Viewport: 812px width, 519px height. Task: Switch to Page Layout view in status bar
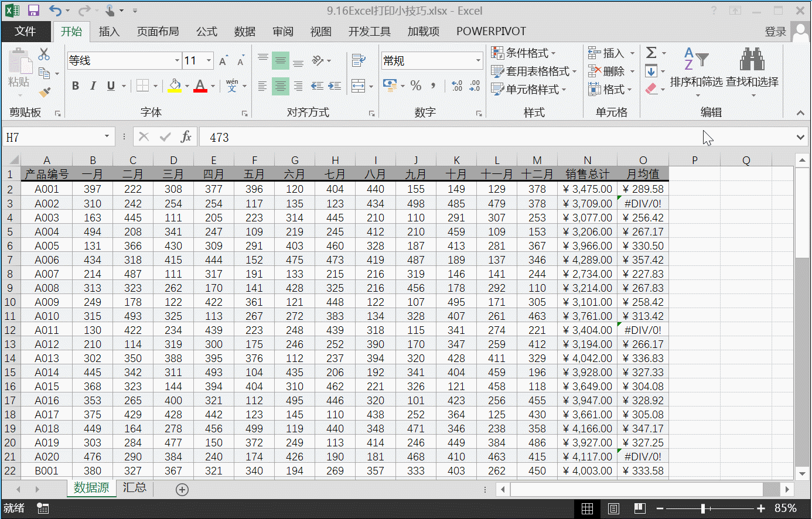pos(613,508)
